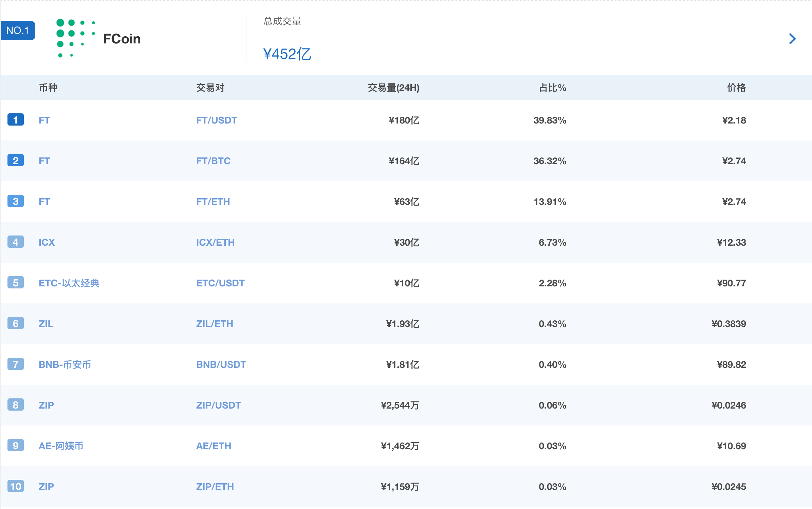The width and height of the screenshot is (812, 509).
Task: Click rank 10 number badge
Action: (16, 486)
